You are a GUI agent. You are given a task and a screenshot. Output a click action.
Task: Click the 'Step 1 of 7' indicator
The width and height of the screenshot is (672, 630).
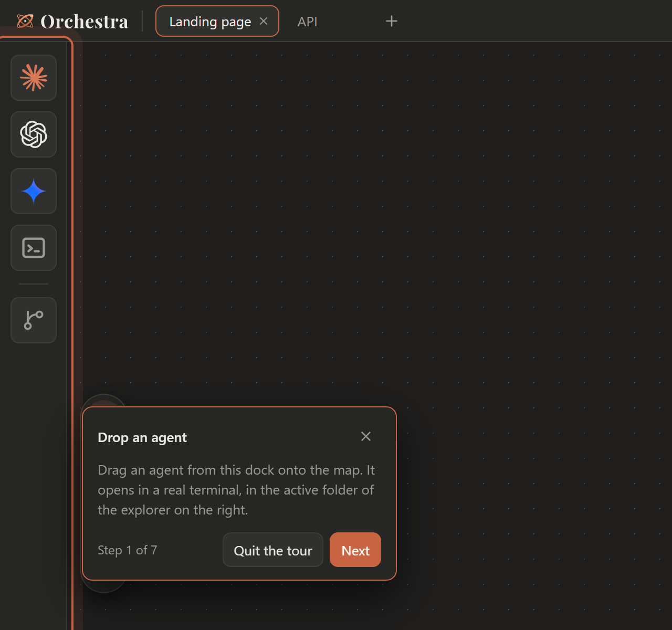(128, 550)
